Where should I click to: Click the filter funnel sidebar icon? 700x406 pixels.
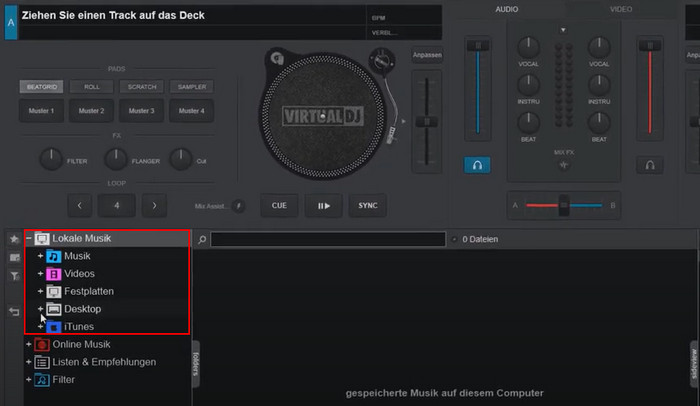14,276
